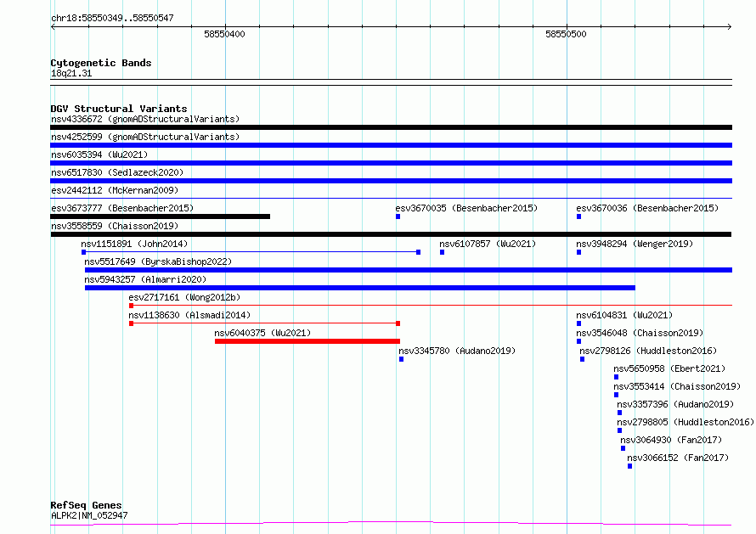
Task: Click the red line of nsv1138630
Action: click(x=264, y=323)
